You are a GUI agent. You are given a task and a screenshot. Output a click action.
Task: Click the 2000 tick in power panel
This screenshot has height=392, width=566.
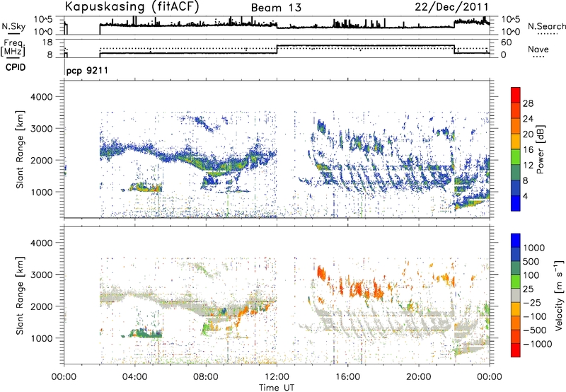pyautogui.click(x=42, y=160)
